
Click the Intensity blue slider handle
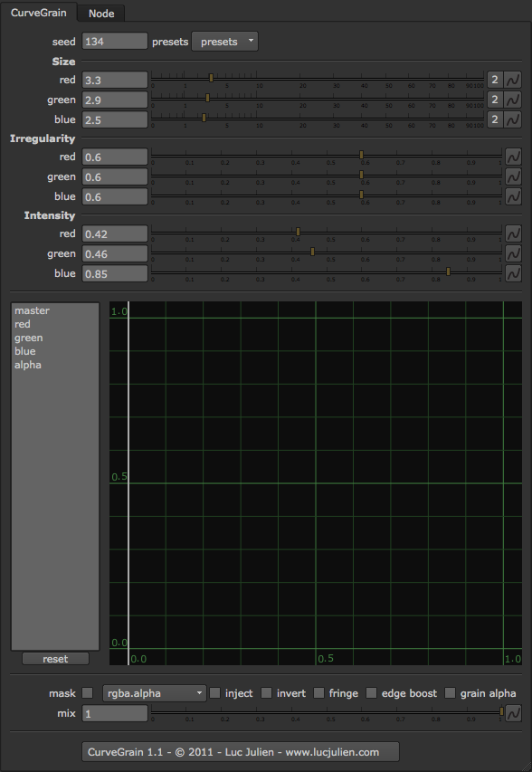click(449, 272)
